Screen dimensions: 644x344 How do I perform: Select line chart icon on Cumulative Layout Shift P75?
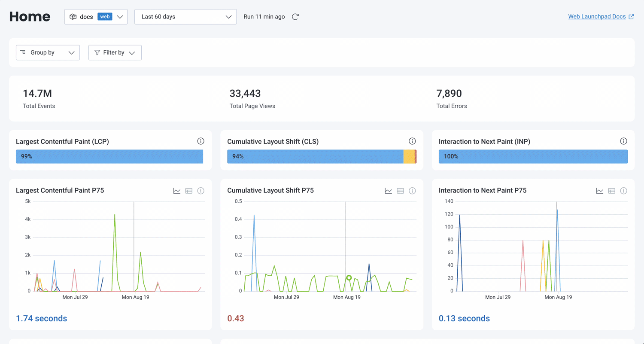(389, 191)
